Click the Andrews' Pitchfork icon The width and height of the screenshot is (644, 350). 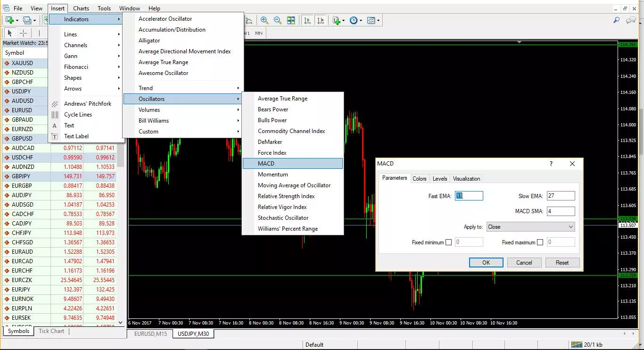pos(55,104)
